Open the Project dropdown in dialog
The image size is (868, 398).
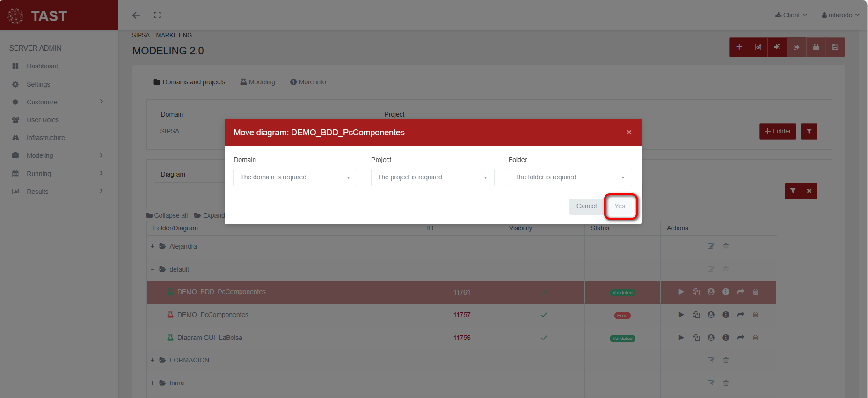432,177
